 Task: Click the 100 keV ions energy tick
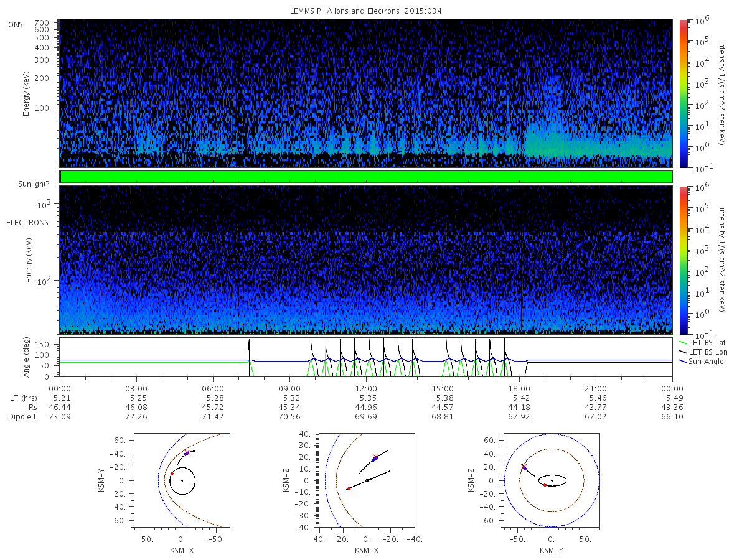tap(46, 108)
